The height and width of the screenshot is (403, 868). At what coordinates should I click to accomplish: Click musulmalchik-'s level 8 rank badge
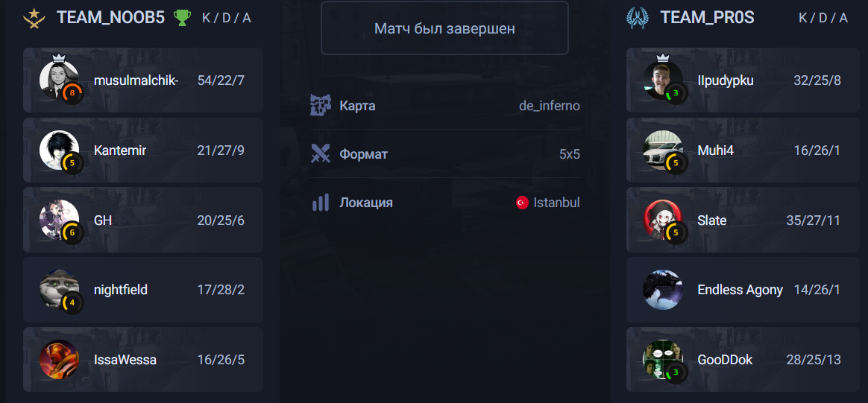point(72,93)
